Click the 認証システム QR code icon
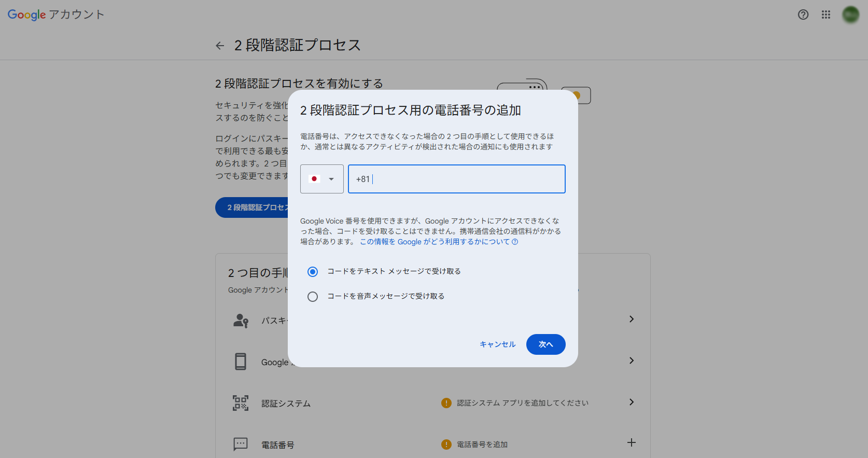This screenshot has width=868, height=458. [241, 403]
